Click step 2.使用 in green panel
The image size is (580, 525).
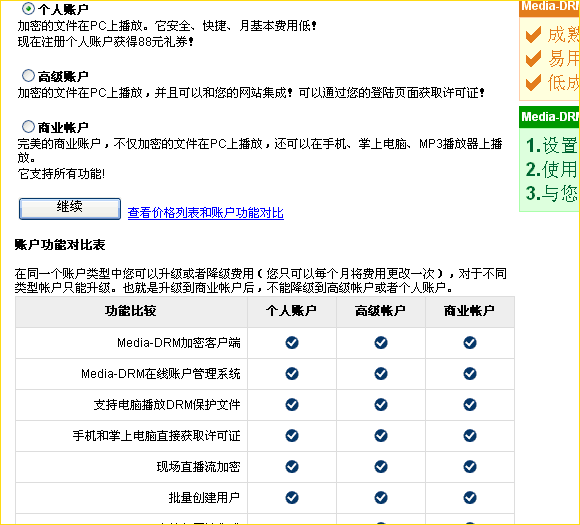(x=552, y=169)
